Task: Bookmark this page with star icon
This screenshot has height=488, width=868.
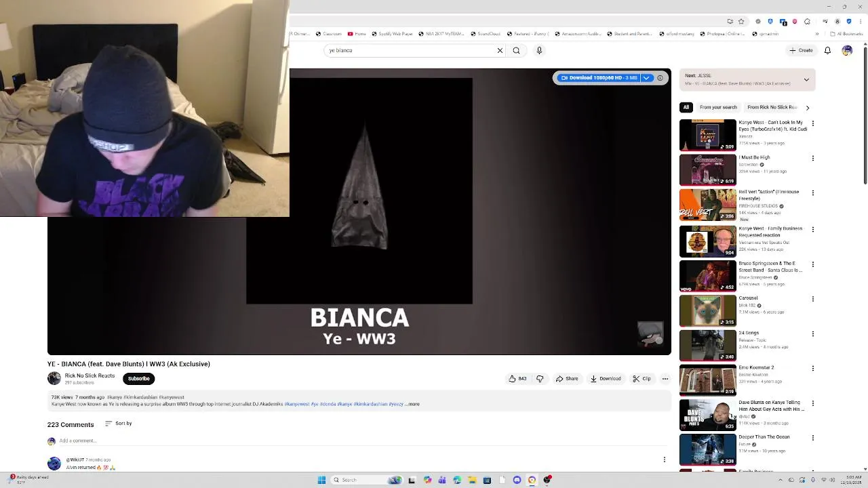Action: tap(741, 21)
